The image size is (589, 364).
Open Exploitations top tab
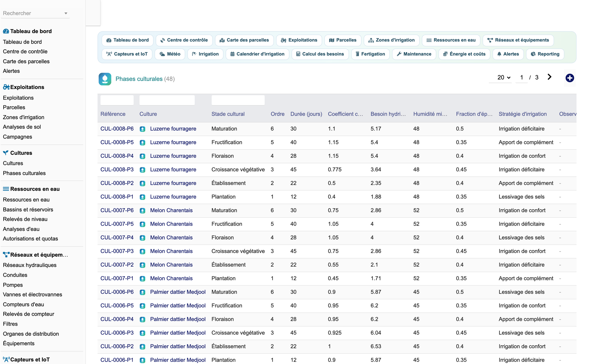click(299, 40)
